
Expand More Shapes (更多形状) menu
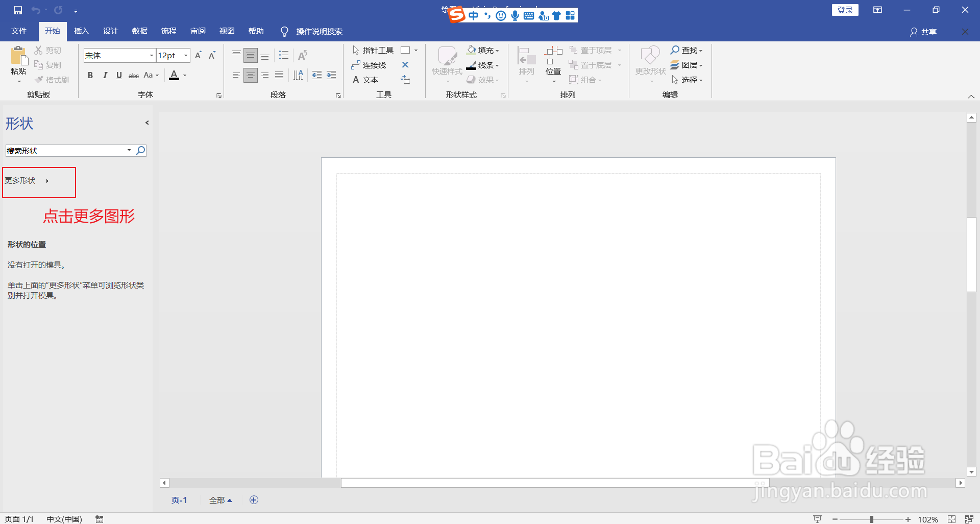(27, 181)
